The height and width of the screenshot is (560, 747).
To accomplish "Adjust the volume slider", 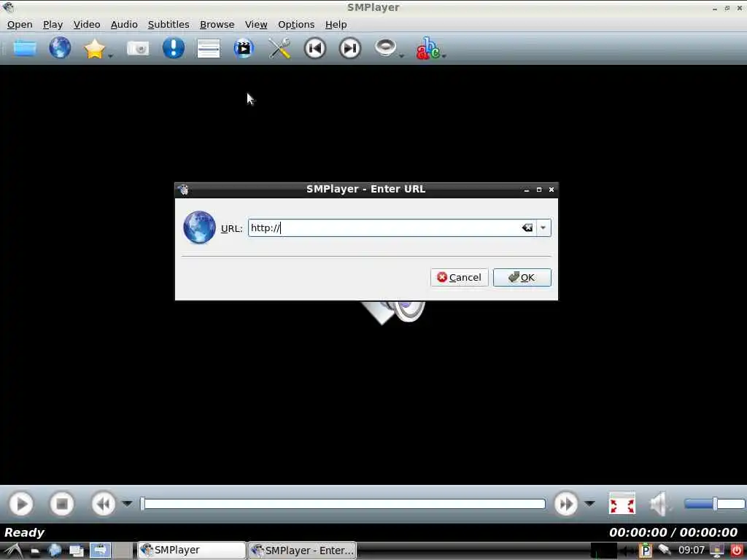I will pyautogui.click(x=715, y=504).
